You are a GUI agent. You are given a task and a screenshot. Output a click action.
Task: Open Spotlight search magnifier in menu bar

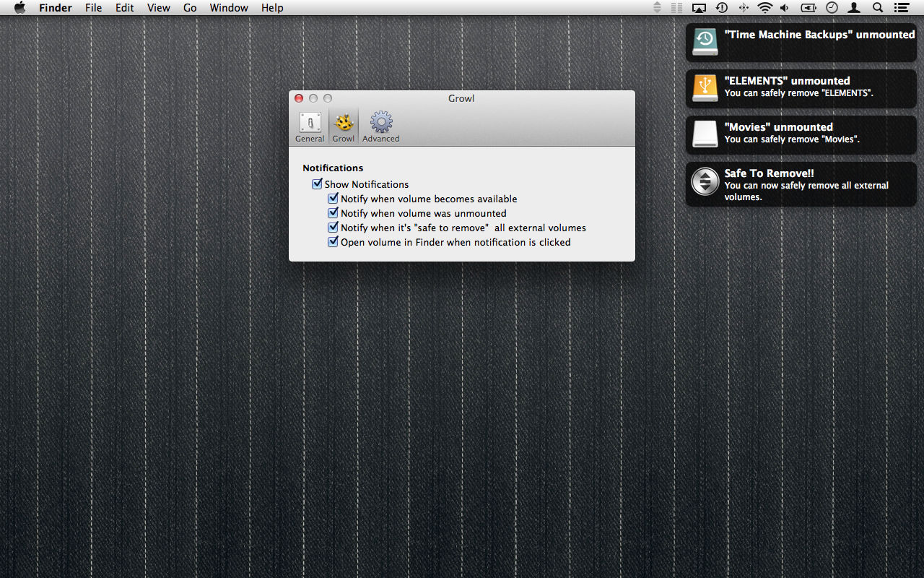(878, 8)
